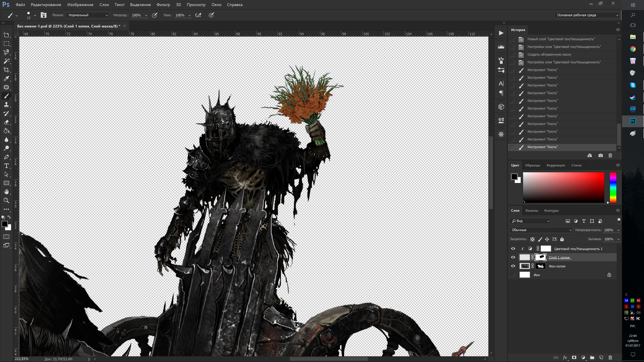644x362 pixels.
Task: Expand Наж. flow slider arrow
Action: tap(190, 15)
